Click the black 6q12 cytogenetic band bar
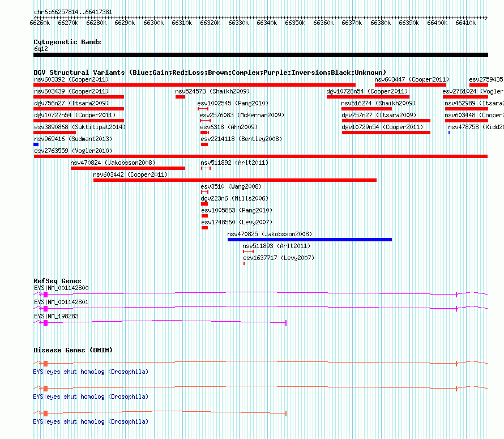The width and height of the screenshot is (504, 439). pos(260,56)
